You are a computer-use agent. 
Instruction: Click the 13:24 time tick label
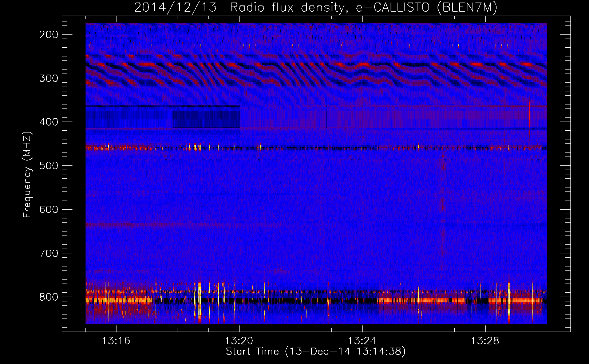[x=362, y=341]
